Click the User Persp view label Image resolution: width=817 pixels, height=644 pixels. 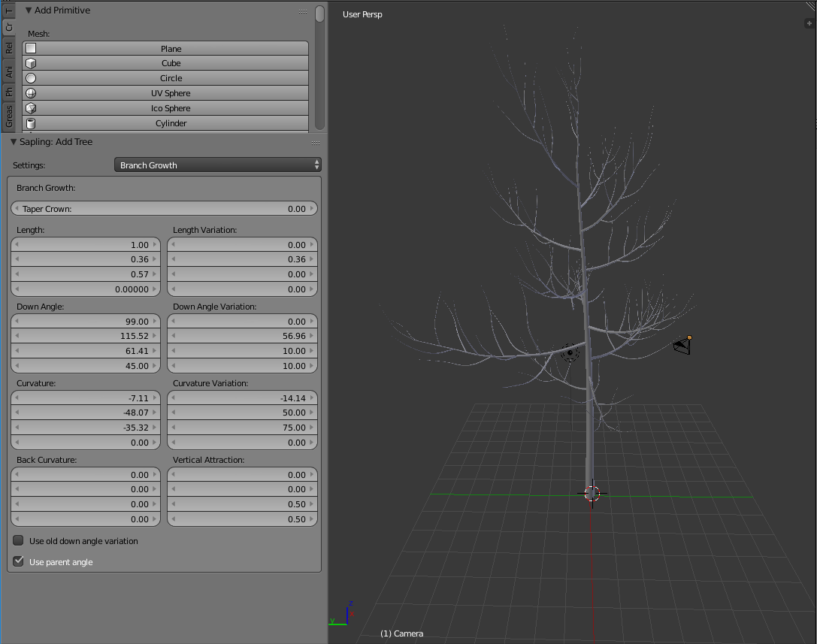point(362,14)
